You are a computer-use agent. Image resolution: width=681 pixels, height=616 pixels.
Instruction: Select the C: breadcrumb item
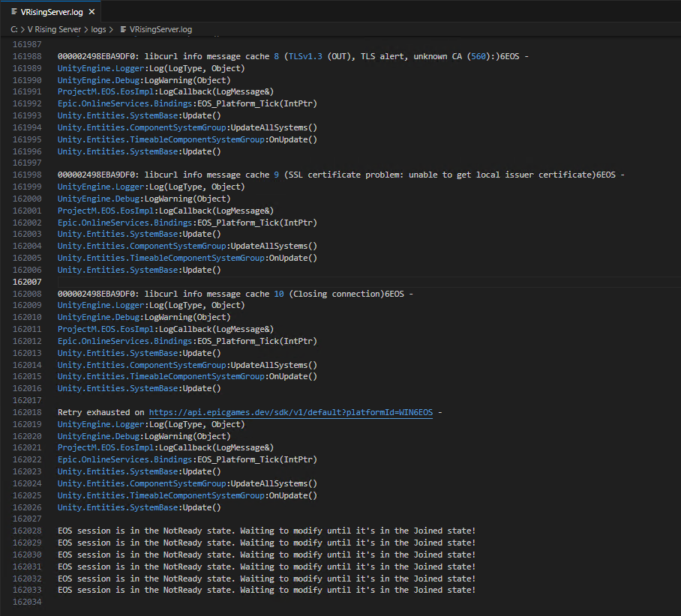(13, 28)
